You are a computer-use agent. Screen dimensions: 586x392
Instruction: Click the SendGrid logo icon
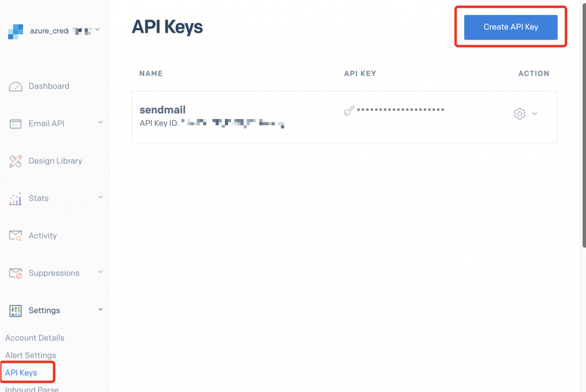(x=15, y=31)
